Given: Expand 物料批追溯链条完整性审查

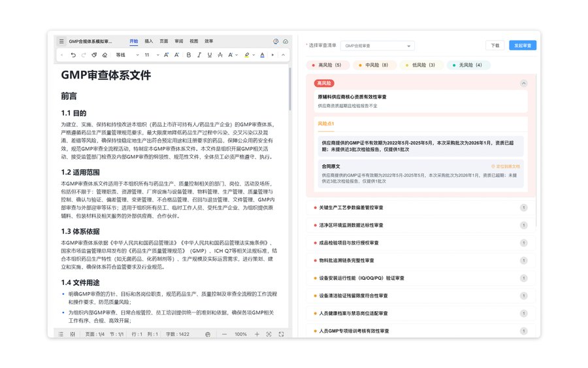Looking at the screenshot, I should pyautogui.click(x=420, y=260).
